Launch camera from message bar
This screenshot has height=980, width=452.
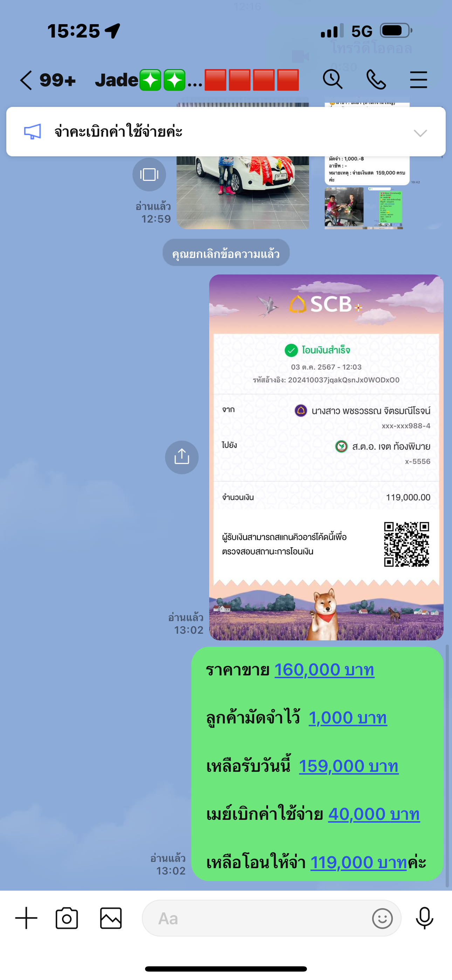[x=67, y=918]
